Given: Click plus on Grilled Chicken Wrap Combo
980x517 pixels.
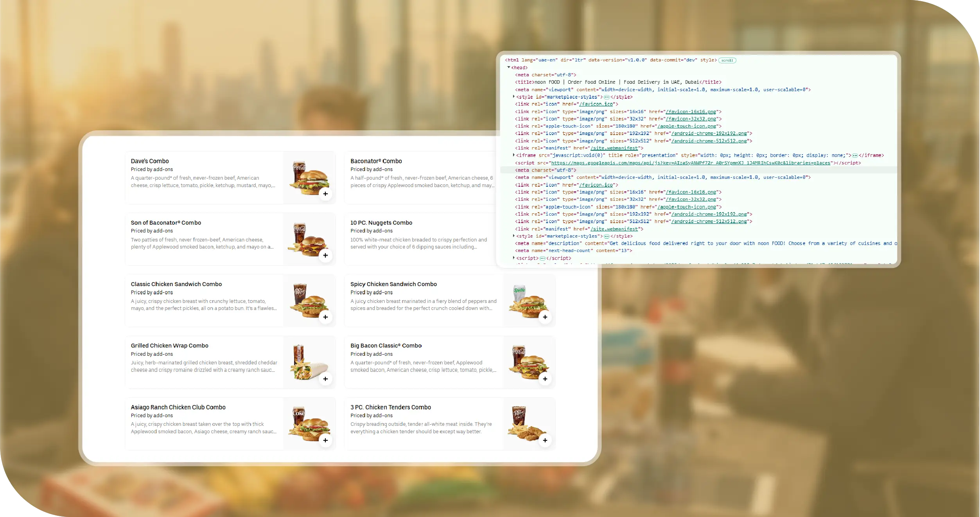Looking at the screenshot, I should point(325,379).
